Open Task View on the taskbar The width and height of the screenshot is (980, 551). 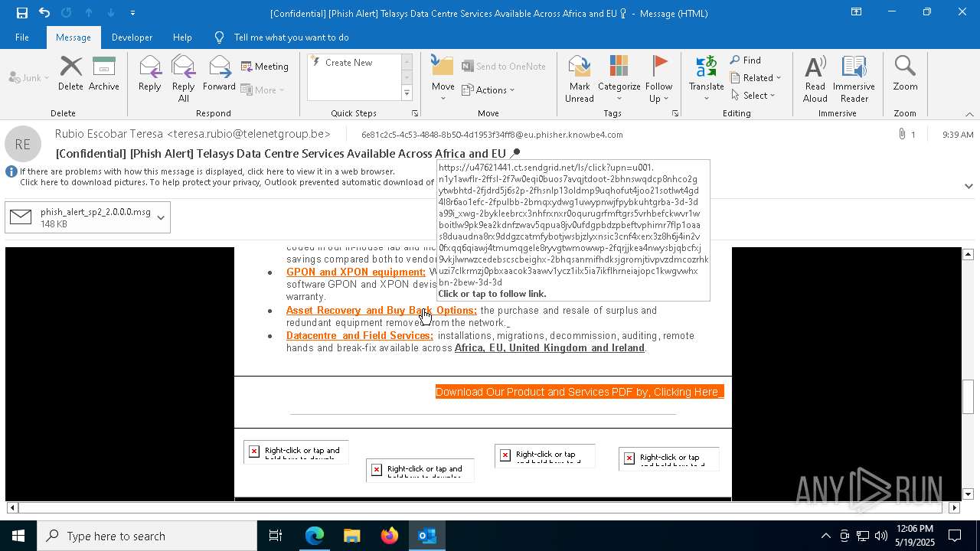pyautogui.click(x=276, y=536)
